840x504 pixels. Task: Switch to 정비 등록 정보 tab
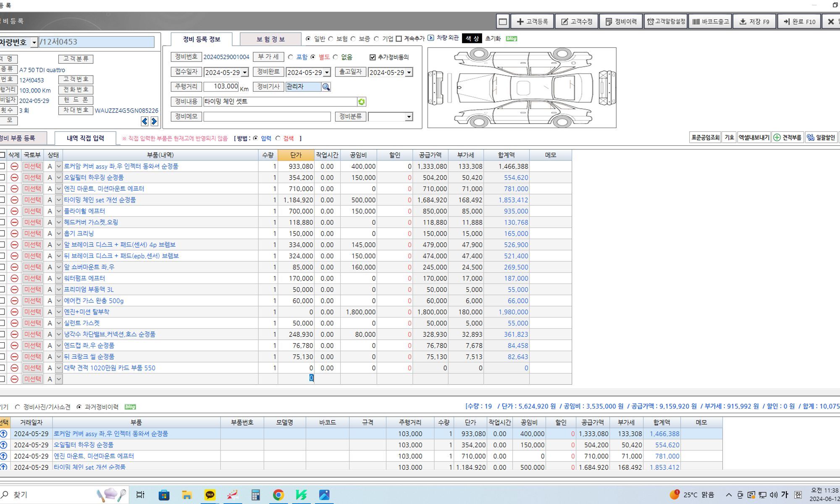click(202, 39)
